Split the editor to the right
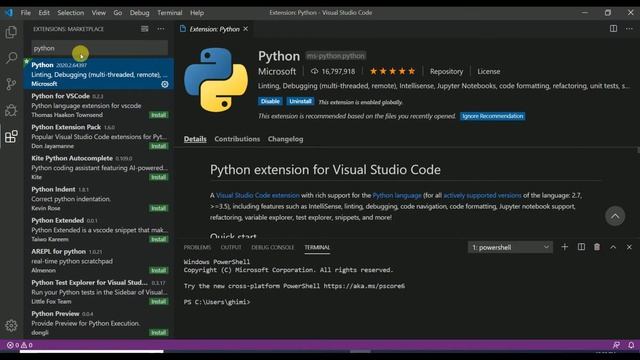The height and width of the screenshot is (360, 640). pyautogui.click(x=613, y=29)
